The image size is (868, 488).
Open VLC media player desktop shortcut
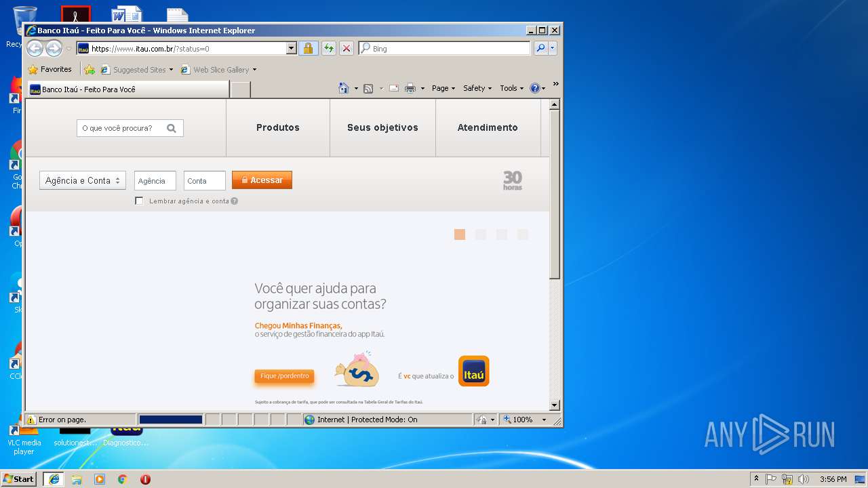point(24,438)
